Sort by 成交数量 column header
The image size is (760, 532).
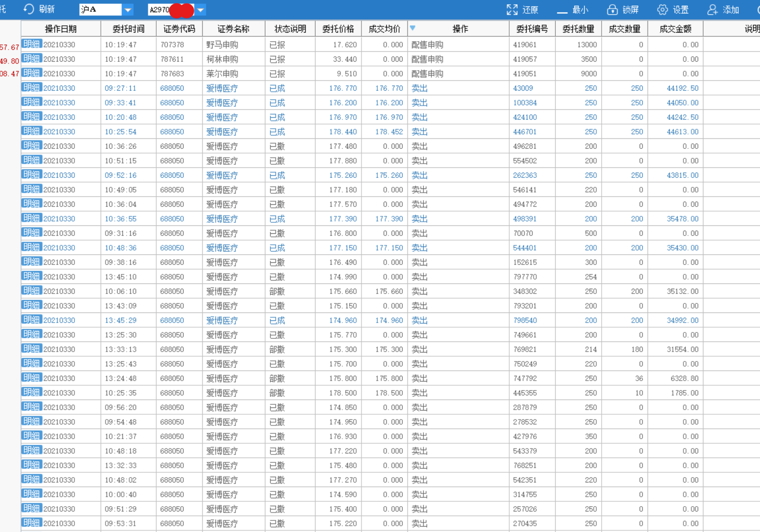coord(624,28)
